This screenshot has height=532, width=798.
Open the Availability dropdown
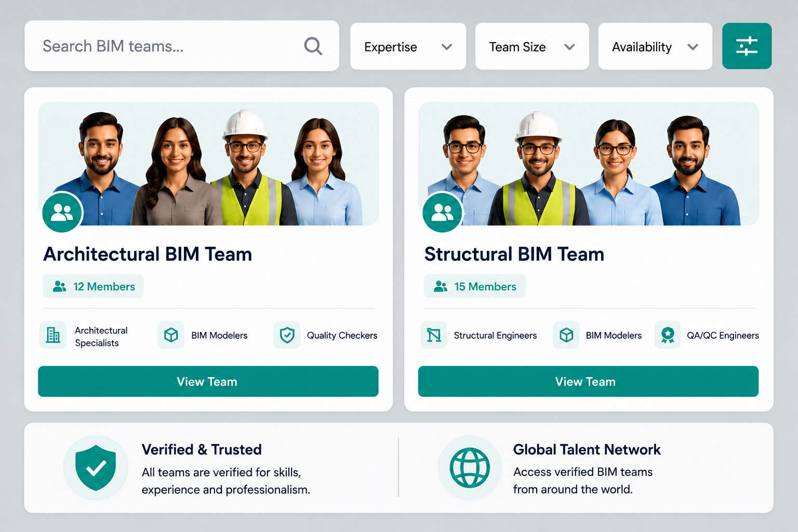tap(655, 46)
